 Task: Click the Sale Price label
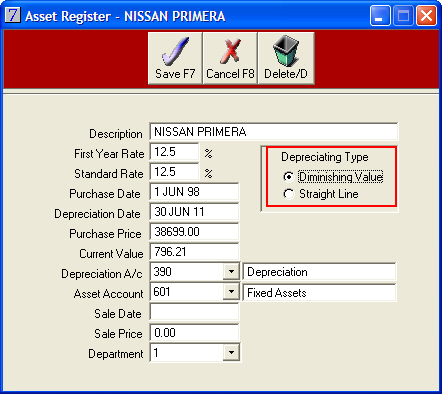tap(118, 334)
